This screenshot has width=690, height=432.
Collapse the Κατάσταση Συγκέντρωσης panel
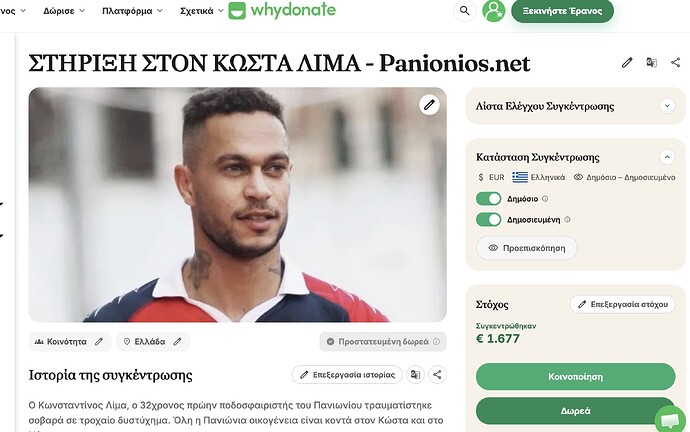pyautogui.click(x=667, y=157)
